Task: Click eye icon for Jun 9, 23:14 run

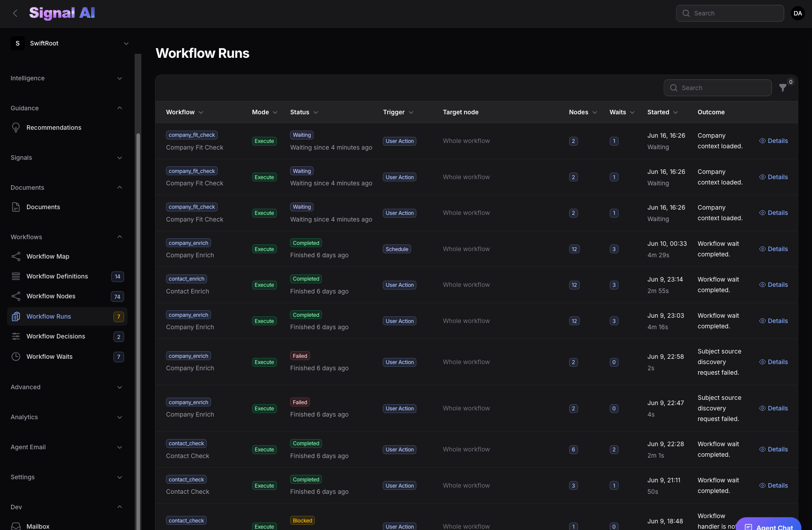Action: [763, 285]
